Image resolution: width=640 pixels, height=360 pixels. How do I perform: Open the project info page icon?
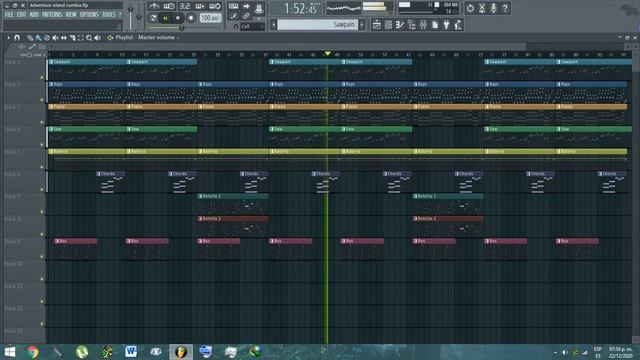pos(435,25)
